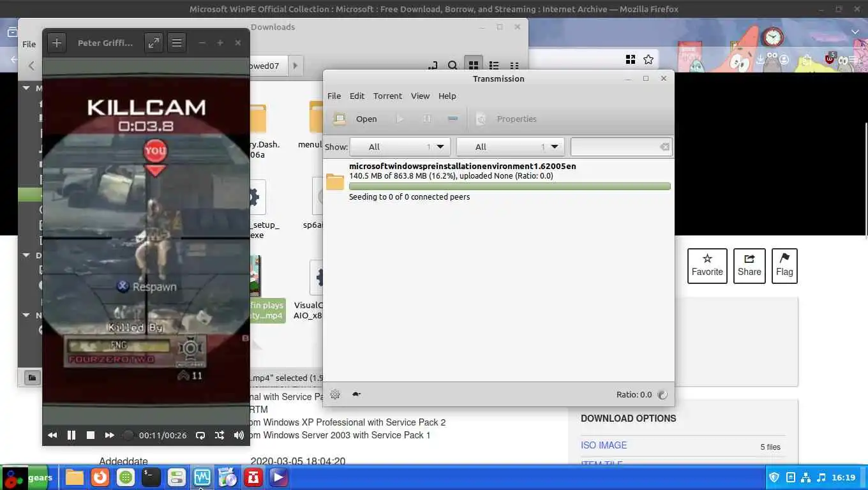Click the torrent's green progress bar

(x=509, y=186)
